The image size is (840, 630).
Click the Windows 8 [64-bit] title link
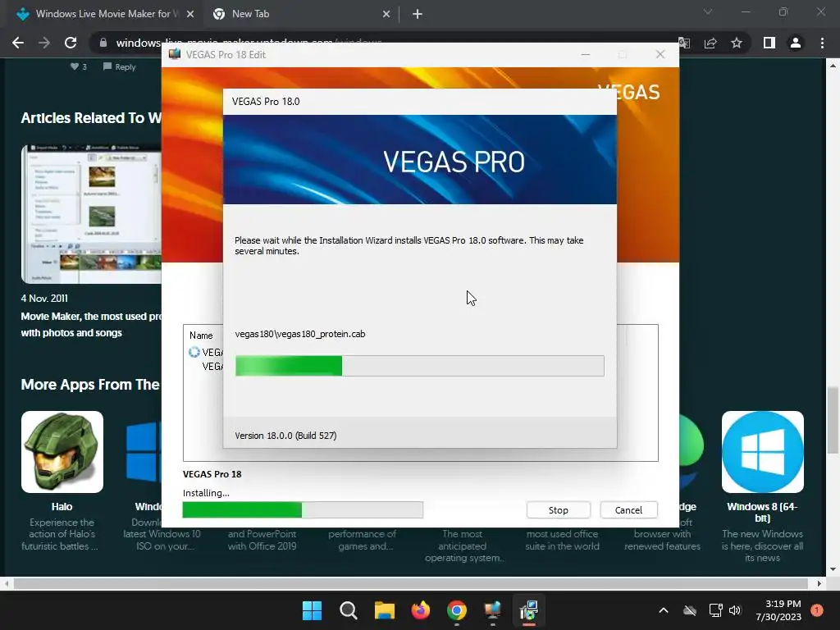762,512
